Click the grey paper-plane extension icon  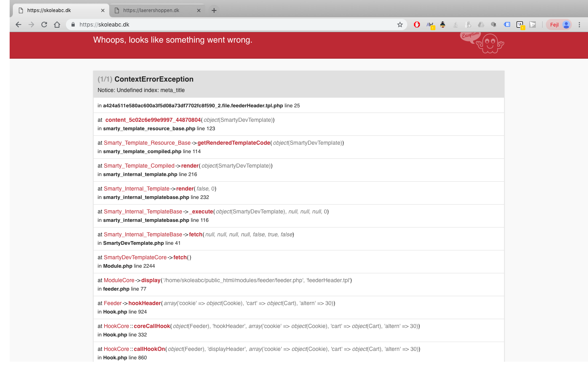[x=533, y=25]
